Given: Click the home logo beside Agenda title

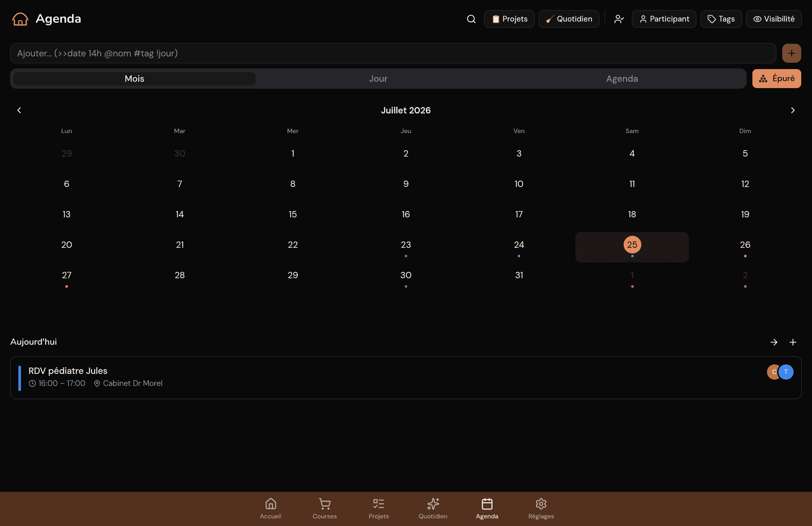Looking at the screenshot, I should coord(20,19).
